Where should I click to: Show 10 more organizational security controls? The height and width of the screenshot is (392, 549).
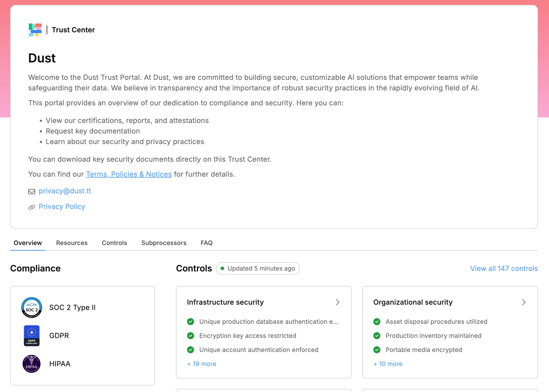[388, 364]
